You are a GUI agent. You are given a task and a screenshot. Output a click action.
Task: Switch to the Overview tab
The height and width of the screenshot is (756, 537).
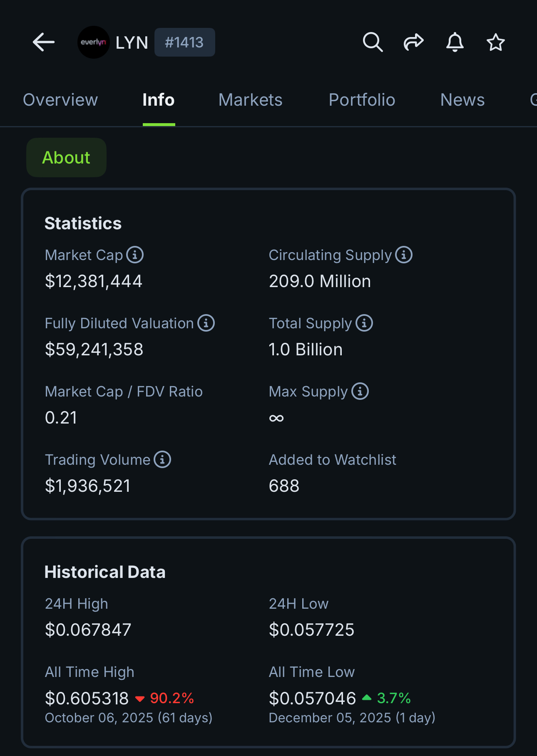pos(60,100)
